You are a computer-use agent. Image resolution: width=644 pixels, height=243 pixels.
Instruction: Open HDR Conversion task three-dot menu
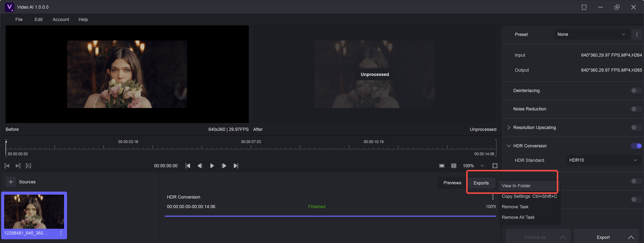[x=493, y=197]
